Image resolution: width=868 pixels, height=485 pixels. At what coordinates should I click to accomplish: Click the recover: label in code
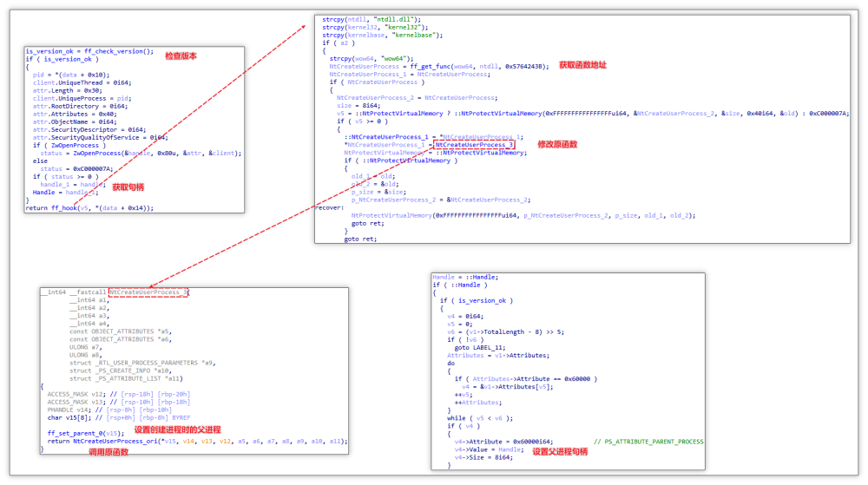tap(329, 207)
